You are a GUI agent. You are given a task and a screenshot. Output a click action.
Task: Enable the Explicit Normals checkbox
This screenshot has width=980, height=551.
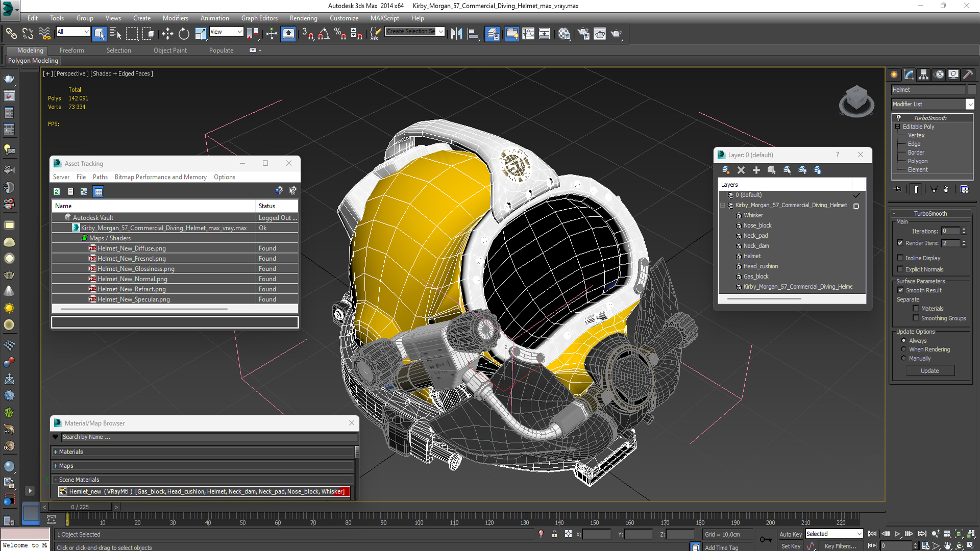[x=900, y=269]
